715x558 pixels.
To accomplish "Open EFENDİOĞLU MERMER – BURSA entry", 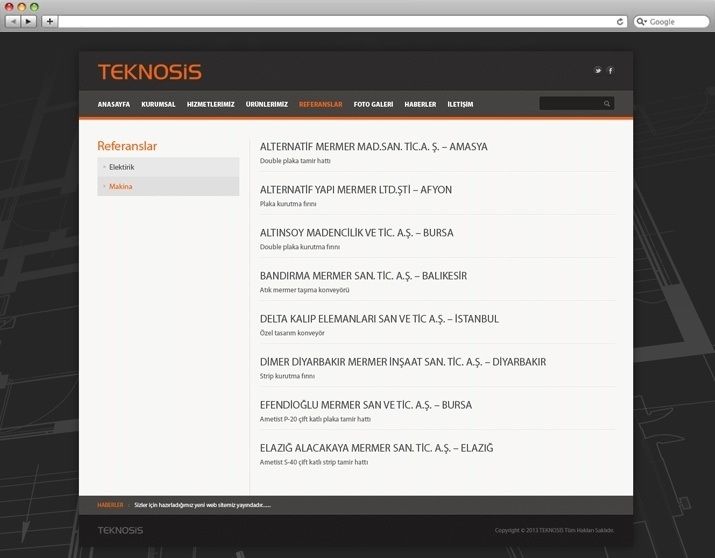I will [366, 405].
